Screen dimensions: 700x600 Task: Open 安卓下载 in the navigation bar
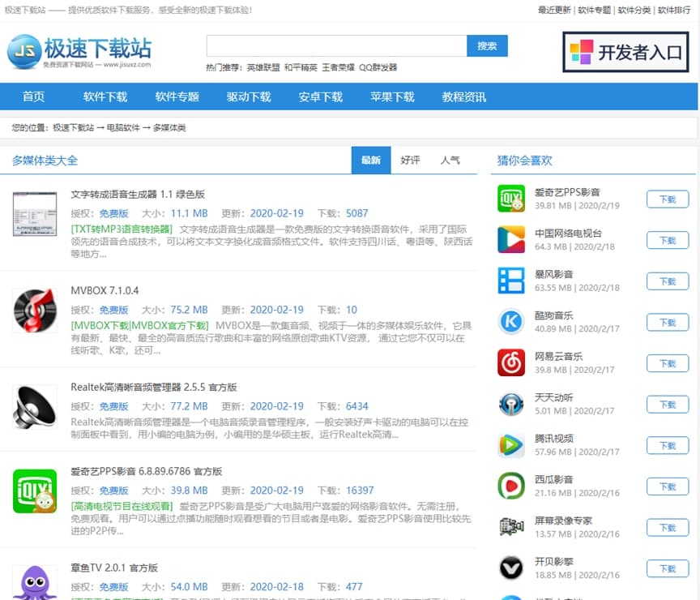click(x=321, y=96)
